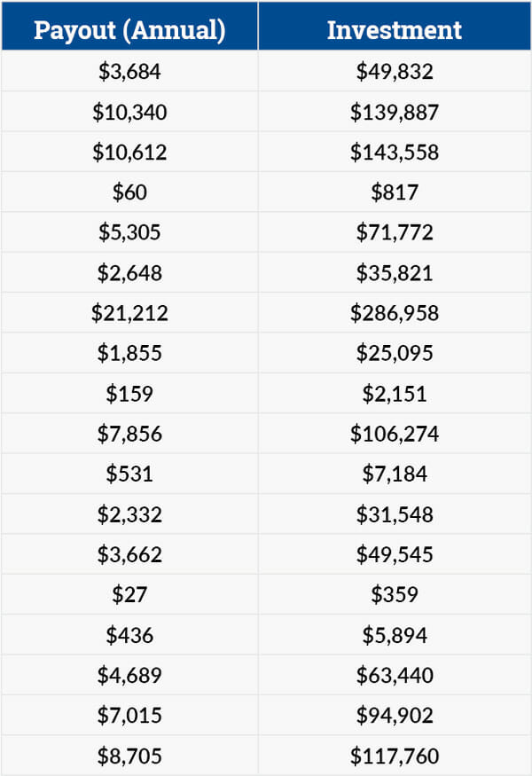532x776 pixels.
Task: Click the $5,305 payout value
Action: click(x=129, y=232)
